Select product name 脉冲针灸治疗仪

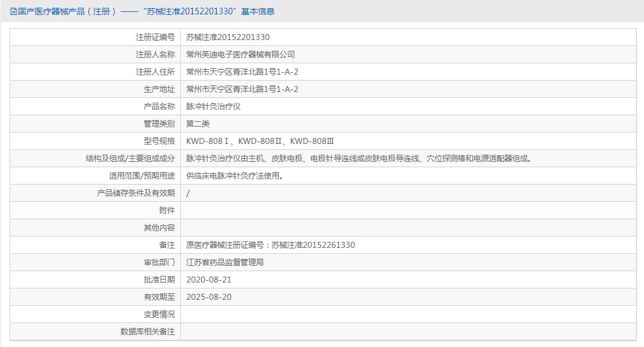[x=213, y=106]
